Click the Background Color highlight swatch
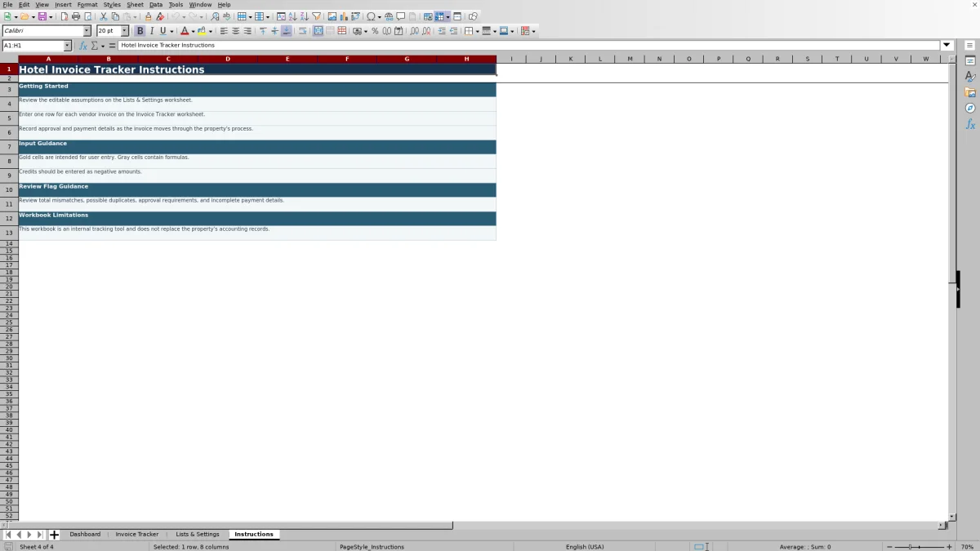980x551 pixels. tap(202, 31)
